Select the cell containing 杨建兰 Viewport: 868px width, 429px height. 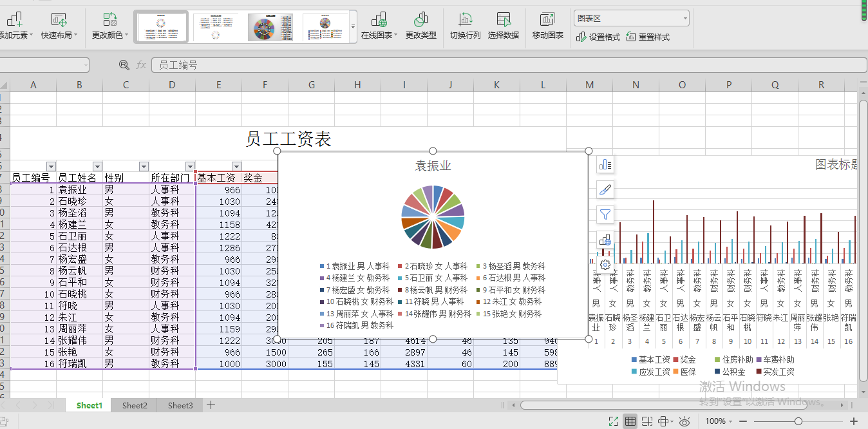(x=79, y=224)
